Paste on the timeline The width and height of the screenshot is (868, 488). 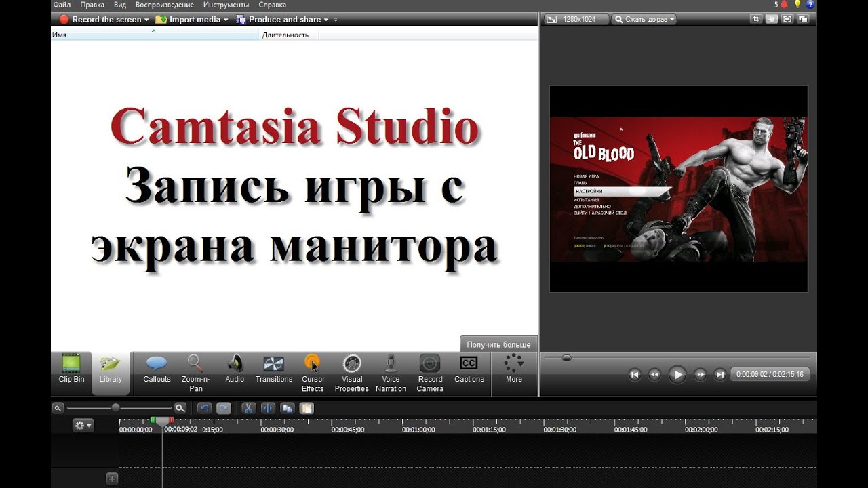[307, 408]
